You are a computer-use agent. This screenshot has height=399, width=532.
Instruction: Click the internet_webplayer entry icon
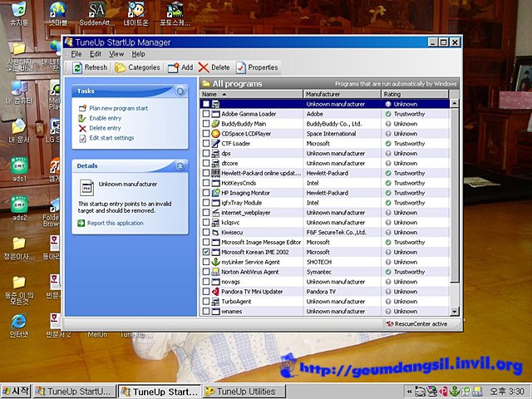pos(215,213)
